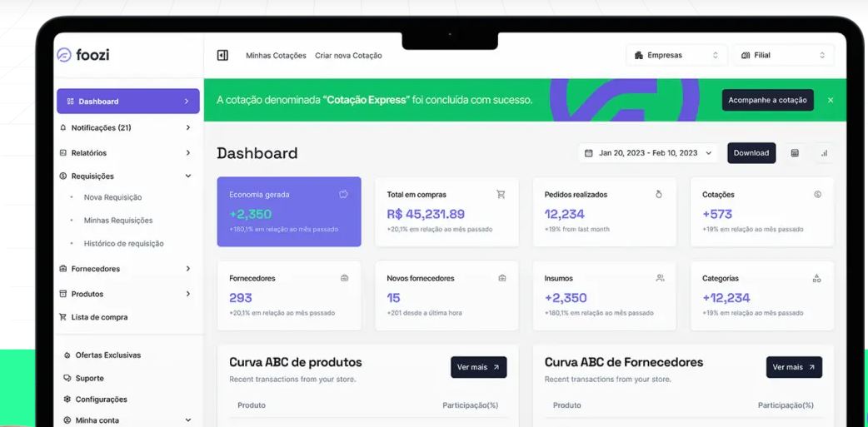This screenshot has height=427, width=868.
Task: Click Ver mais for Curva ABC de produtos
Action: point(478,367)
